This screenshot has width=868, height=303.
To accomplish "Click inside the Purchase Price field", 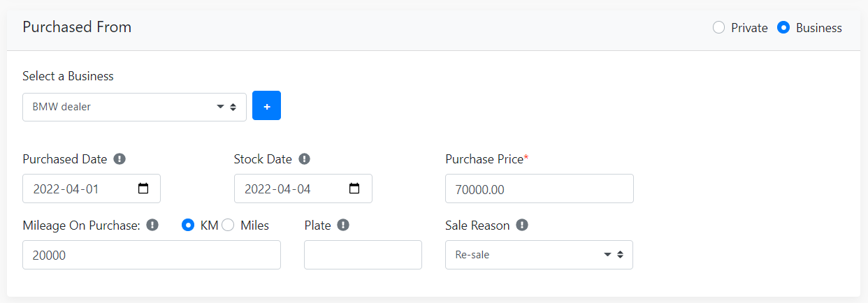I will click(x=539, y=189).
